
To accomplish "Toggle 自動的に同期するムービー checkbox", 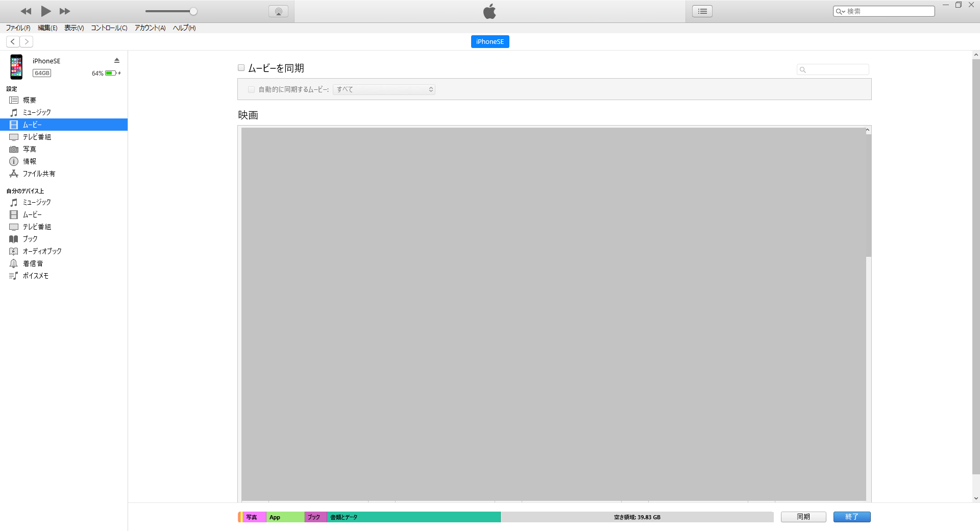I will point(251,89).
